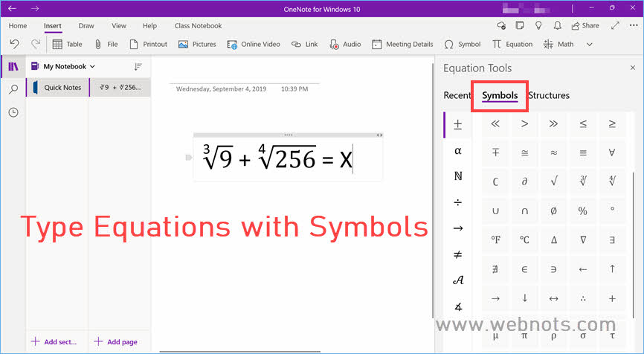644x354 pixels.
Task: Insert the ≥ symbol
Action: tap(612, 124)
